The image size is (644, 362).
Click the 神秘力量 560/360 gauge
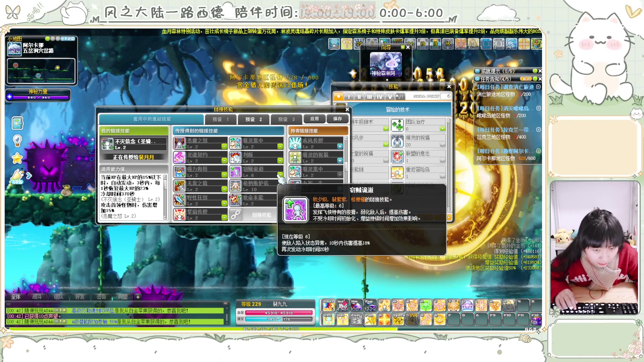pyautogui.click(x=38, y=97)
